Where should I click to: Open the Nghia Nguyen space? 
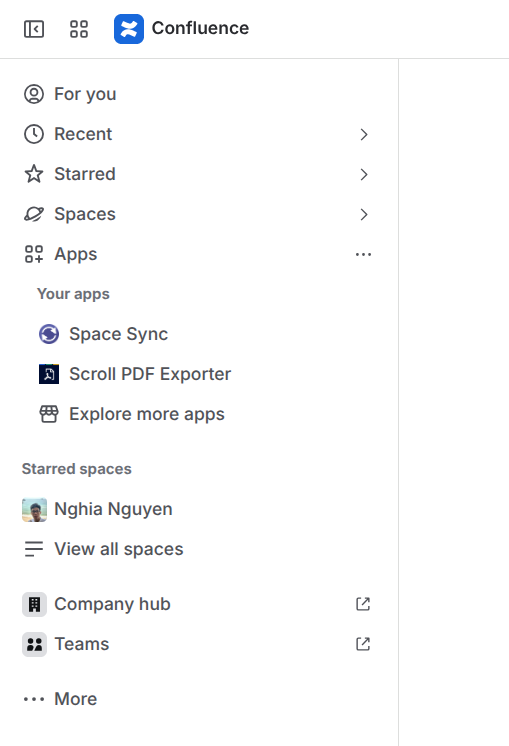(199, 509)
